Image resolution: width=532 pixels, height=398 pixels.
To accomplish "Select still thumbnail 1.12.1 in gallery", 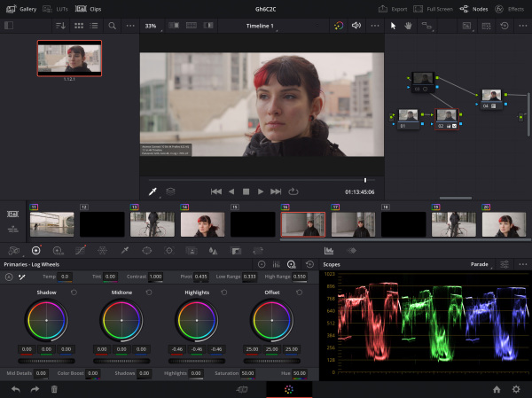I will pyautogui.click(x=69, y=58).
